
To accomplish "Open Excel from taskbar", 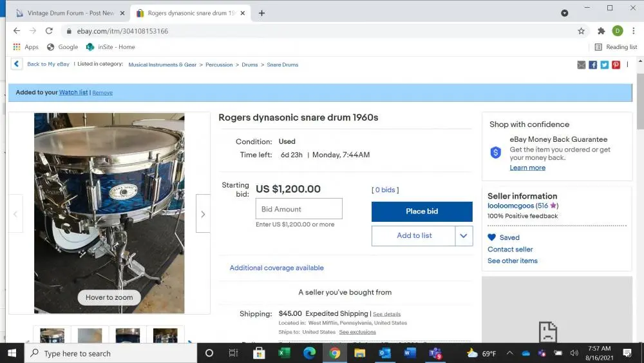I will coord(284,353).
